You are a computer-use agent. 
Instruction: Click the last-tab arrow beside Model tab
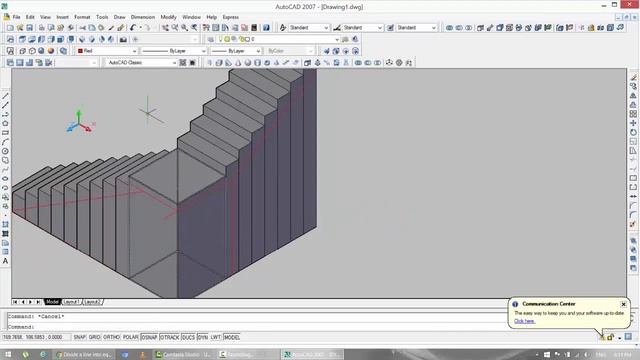point(38,302)
